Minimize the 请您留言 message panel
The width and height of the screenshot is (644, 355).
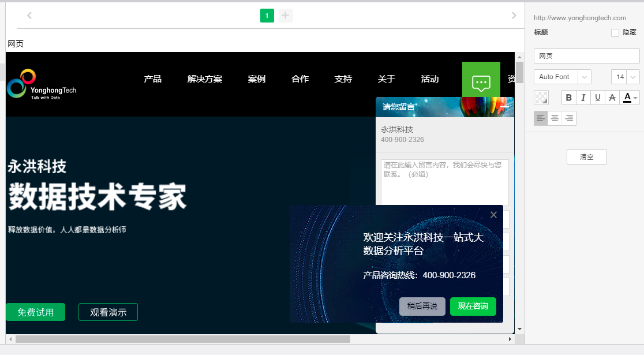click(x=504, y=107)
